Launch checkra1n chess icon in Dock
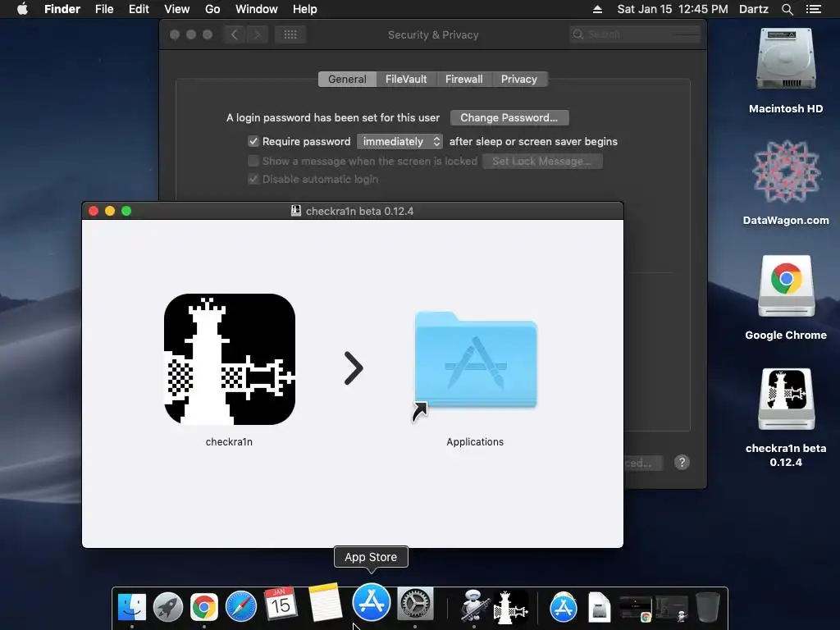The image size is (840, 630). coord(511,608)
